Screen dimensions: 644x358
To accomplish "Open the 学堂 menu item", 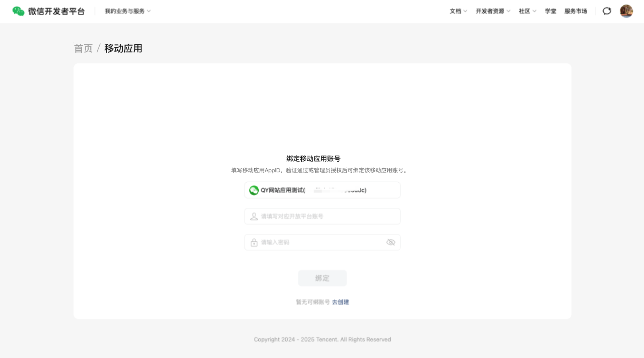I will [x=551, y=11].
